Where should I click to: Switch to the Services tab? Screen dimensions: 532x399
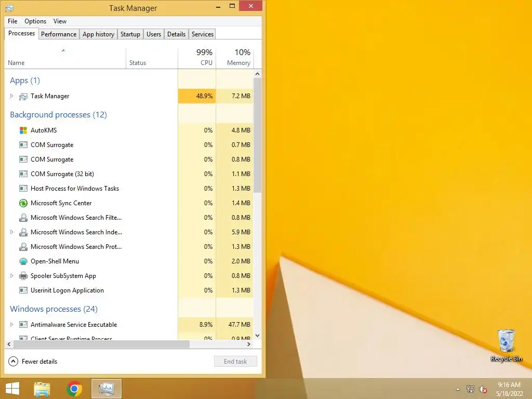click(x=203, y=34)
